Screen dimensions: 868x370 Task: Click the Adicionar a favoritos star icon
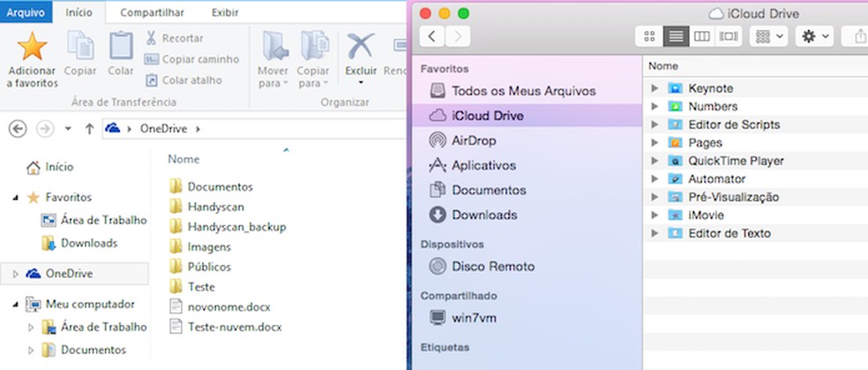32,46
